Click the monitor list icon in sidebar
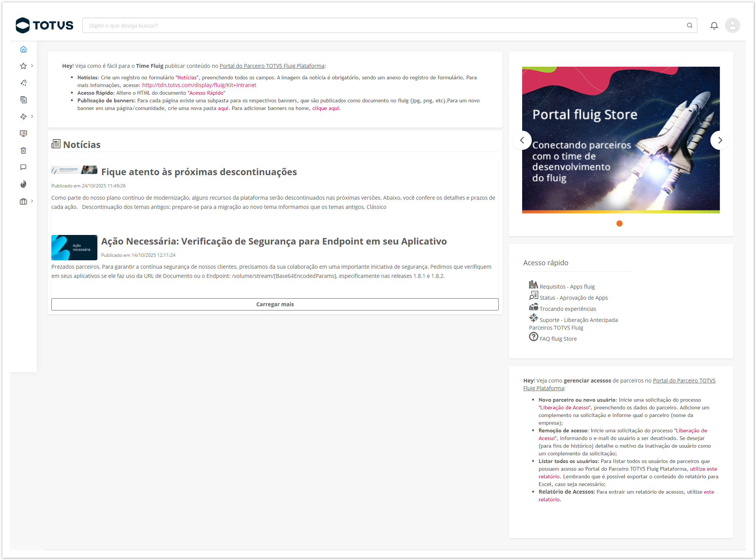This screenshot has height=560, width=756. tap(23, 133)
